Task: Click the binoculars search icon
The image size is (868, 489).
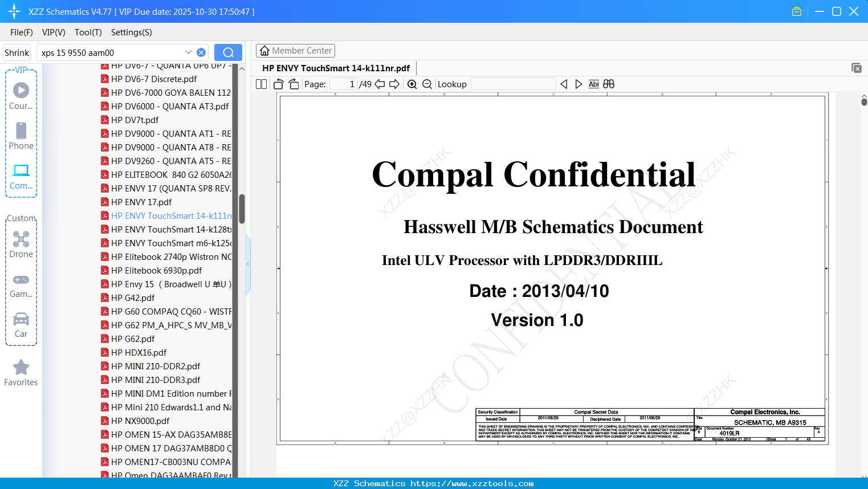Action: coord(609,84)
